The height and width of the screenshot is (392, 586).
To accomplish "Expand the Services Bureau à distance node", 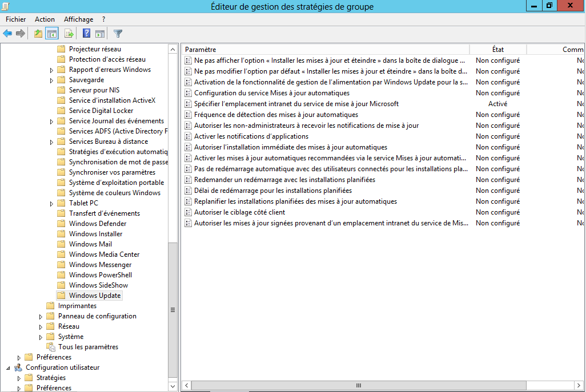I will click(52, 142).
